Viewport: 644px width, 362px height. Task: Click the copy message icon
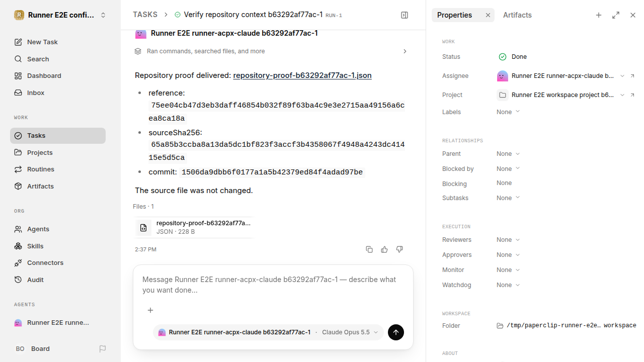369,249
